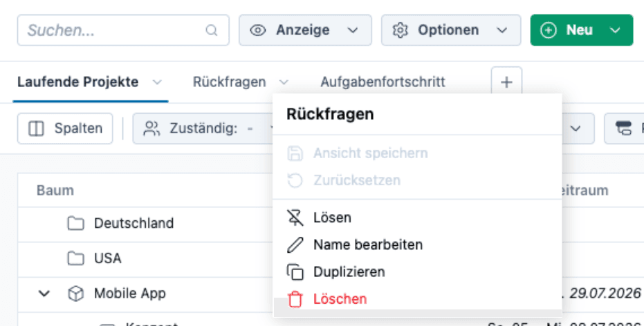Choose Name bearbeiten menu entry
This screenshot has height=326, width=644.
click(417, 245)
